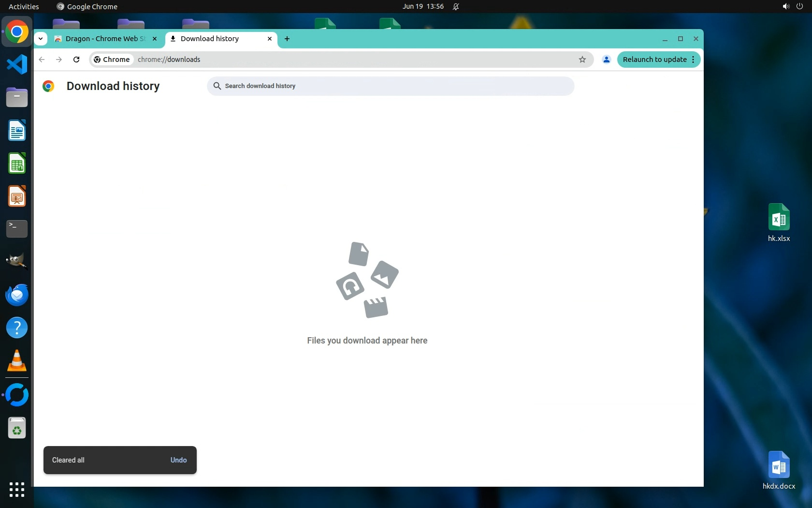The height and width of the screenshot is (508, 812).
Task: Expand the tab search dropdown arrow
Action: (x=41, y=39)
